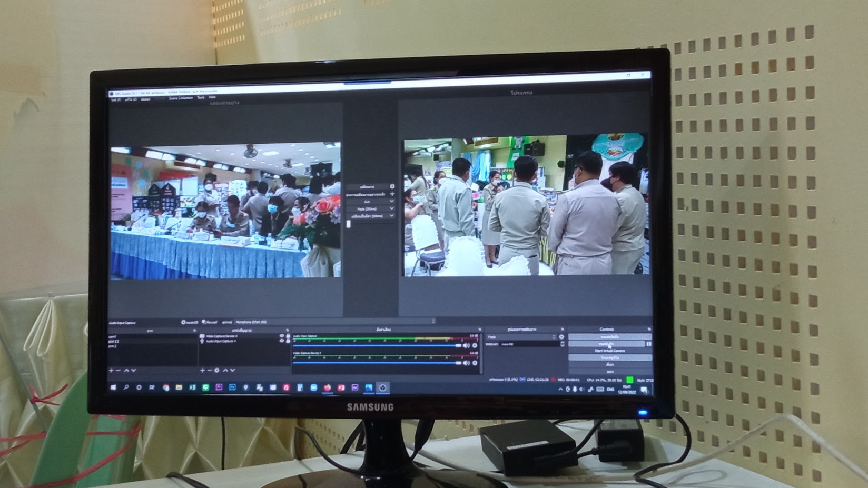Toggle visibility of Audio Input Capture 4 source
This screenshot has width=868, height=488.
pyautogui.click(x=282, y=341)
